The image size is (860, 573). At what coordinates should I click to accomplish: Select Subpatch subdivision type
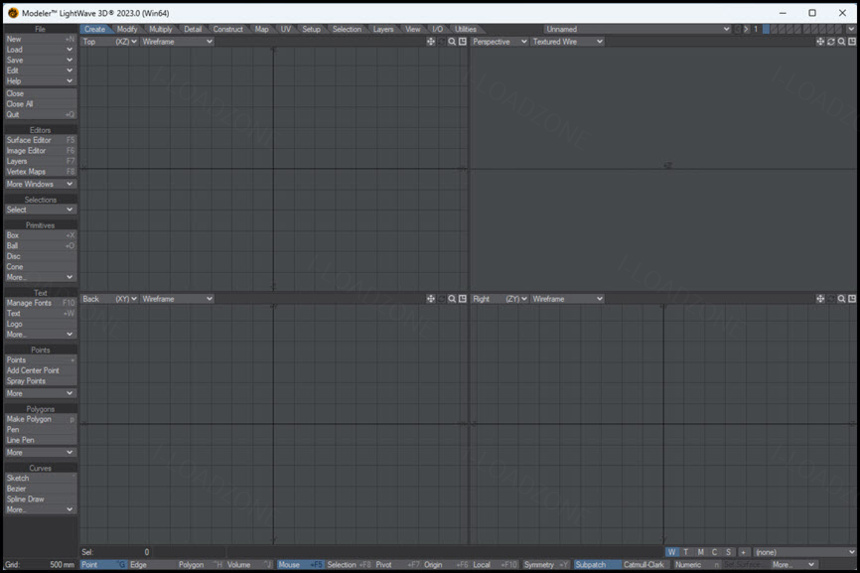point(597,565)
